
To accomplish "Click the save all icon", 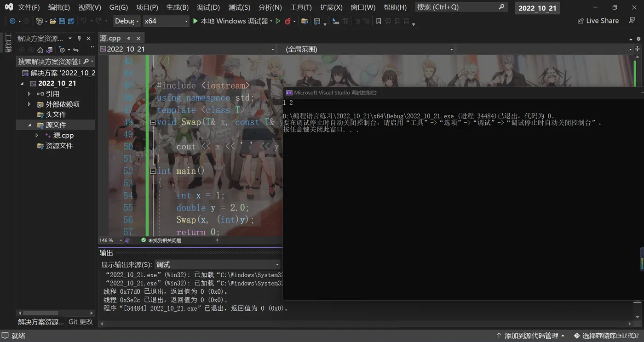I will (x=71, y=21).
